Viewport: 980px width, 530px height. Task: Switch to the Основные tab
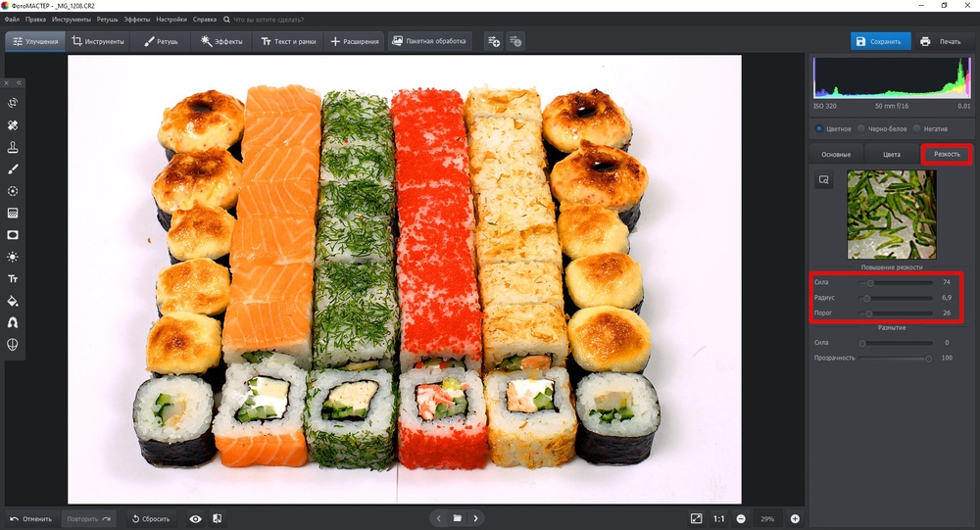pyautogui.click(x=836, y=155)
